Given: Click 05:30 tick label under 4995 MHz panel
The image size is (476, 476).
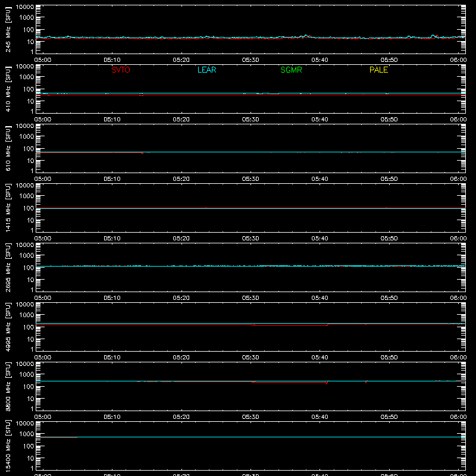Looking at the screenshot, I should click(x=250, y=358).
